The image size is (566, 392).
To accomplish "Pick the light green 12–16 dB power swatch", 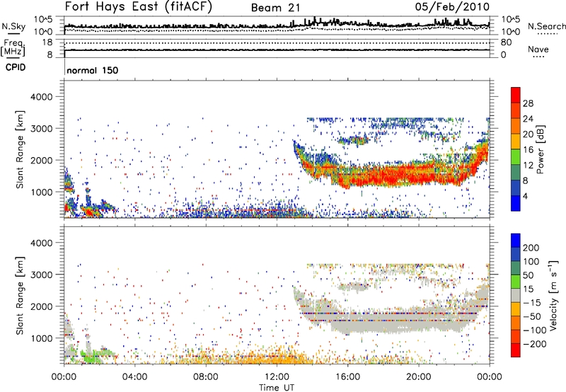I will tap(516, 157).
